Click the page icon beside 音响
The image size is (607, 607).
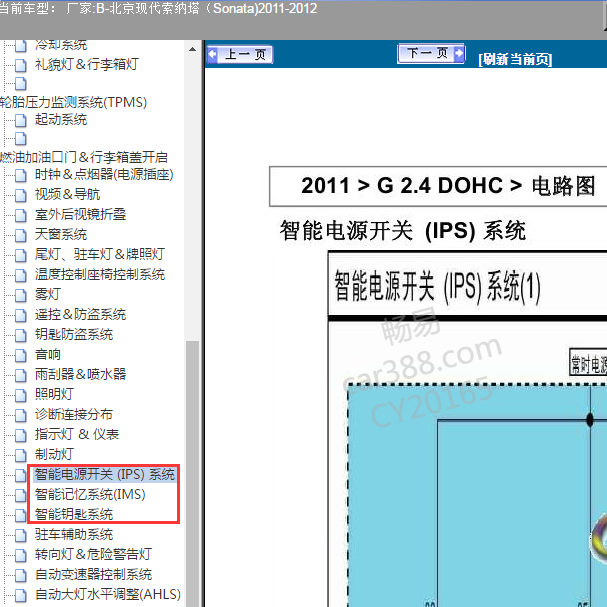point(21,354)
